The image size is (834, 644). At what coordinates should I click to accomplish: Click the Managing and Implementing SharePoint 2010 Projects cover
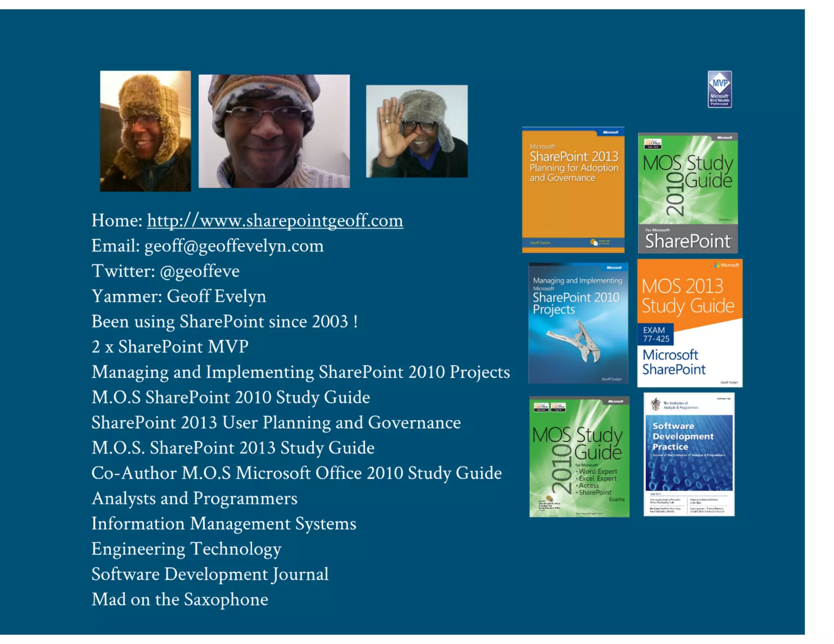pyautogui.click(x=578, y=323)
